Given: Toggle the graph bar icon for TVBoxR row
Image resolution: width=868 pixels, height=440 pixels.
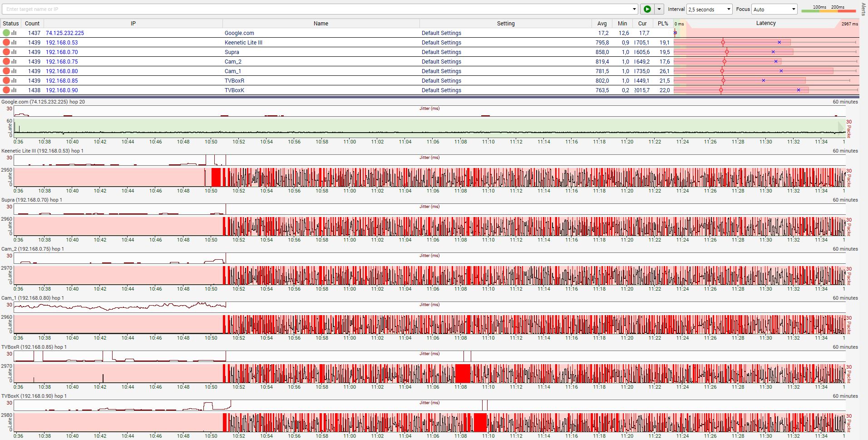Looking at the screenshot, I should pyautogui.click(x=14, y=80).
